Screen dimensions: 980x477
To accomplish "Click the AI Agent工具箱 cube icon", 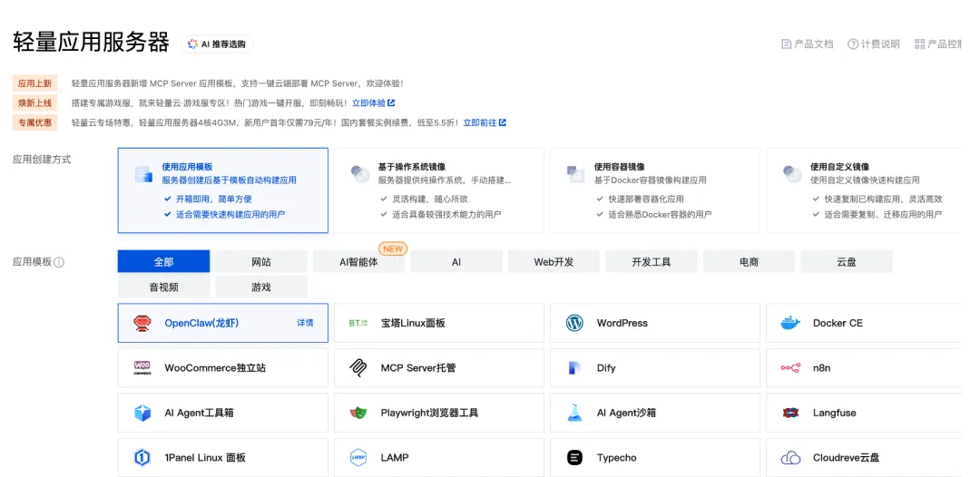I will click(142, 413).
